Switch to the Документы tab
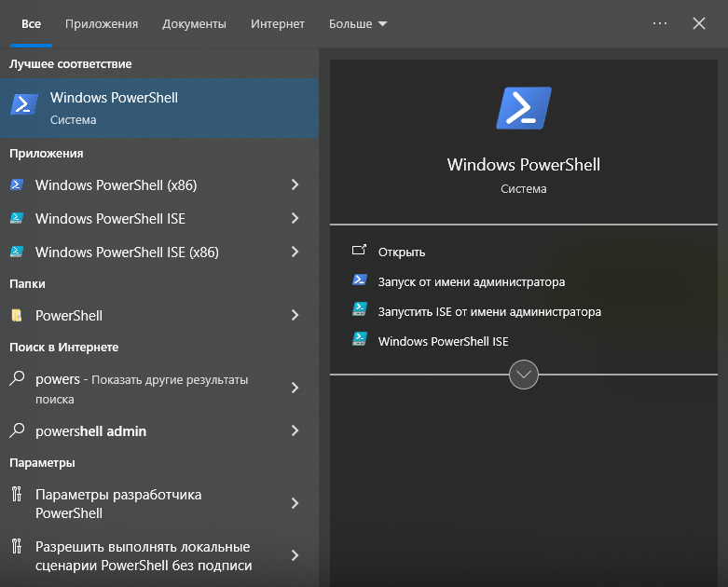728x587 pixels. click(194, 23)
